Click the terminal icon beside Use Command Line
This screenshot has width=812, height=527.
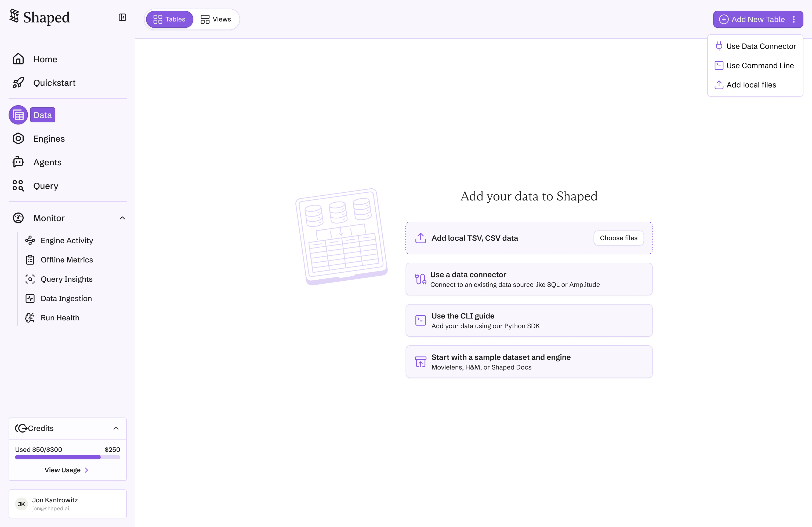719,65
